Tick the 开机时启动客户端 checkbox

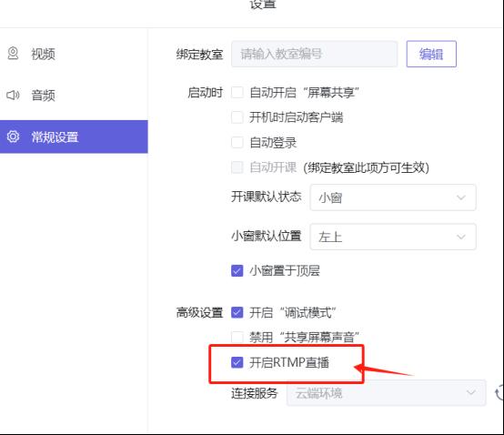(x=237, y=117)
